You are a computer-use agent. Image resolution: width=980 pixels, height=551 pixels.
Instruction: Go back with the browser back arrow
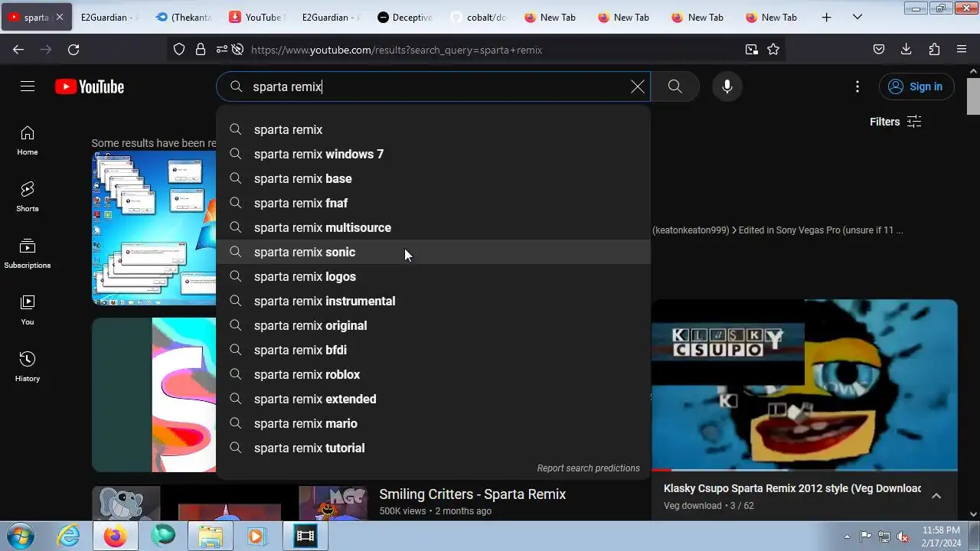pos(18,50)
